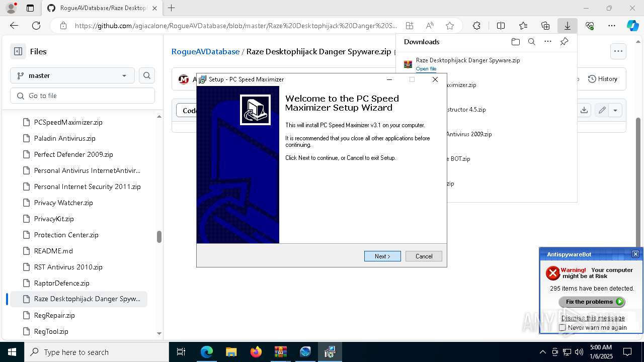Click the red warning X icon in AntispywareBot
Image resolution: width=644 pixels, height=362 pixels.
coord(553,273)
